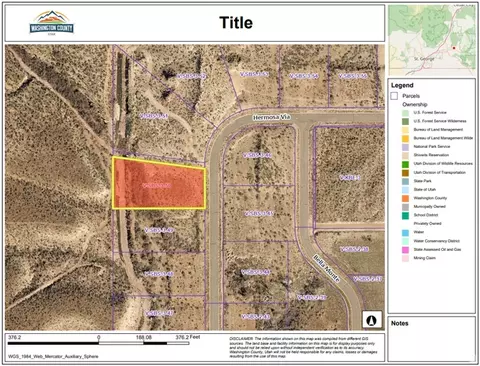This screenshot has height=366, width=480.
Task: Click the Washington County orange legend swatch
Action: (x=405, y=198)
